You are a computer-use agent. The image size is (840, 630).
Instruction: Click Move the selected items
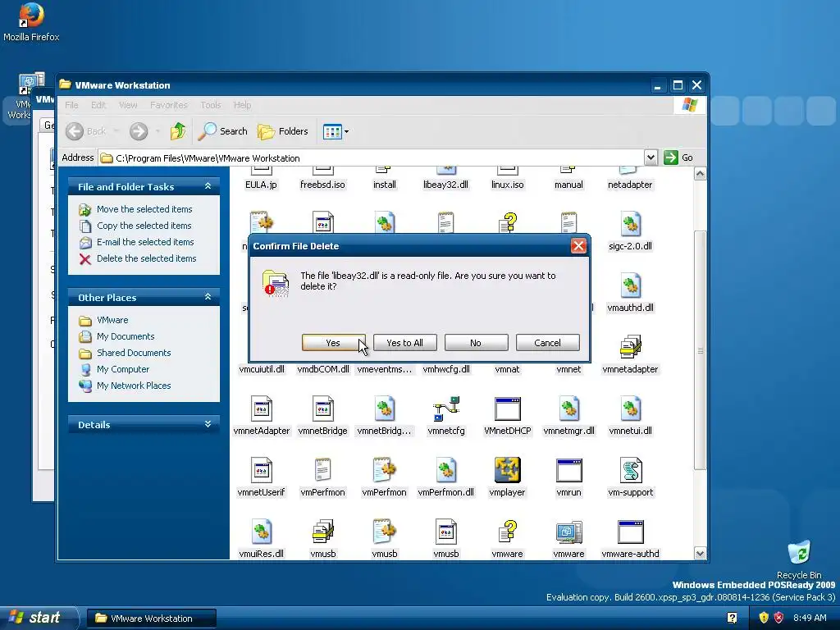click(144, 209)
